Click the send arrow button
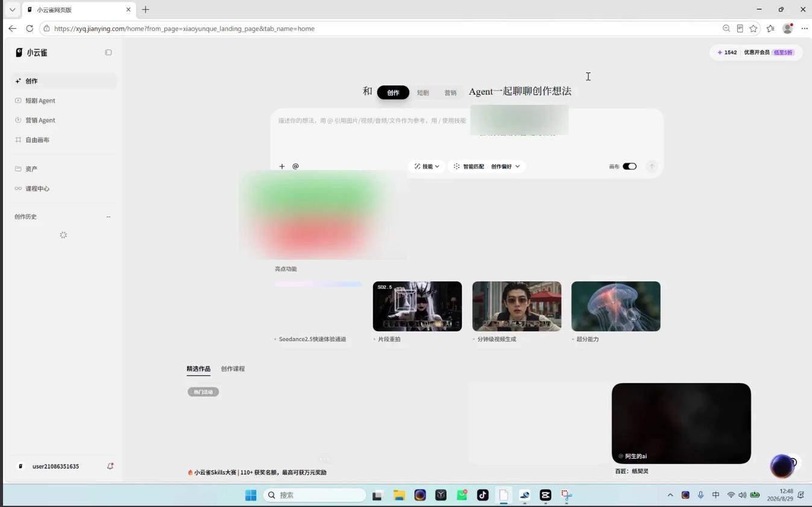 point(652,166)
